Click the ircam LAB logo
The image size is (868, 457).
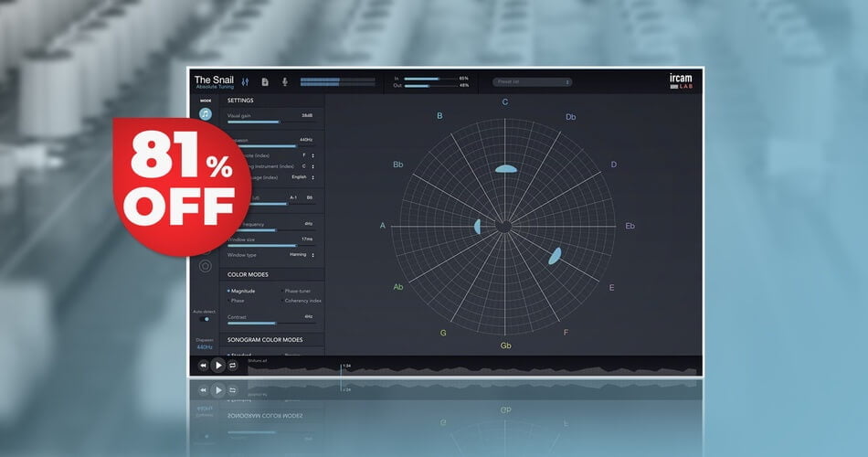(681, 81)
